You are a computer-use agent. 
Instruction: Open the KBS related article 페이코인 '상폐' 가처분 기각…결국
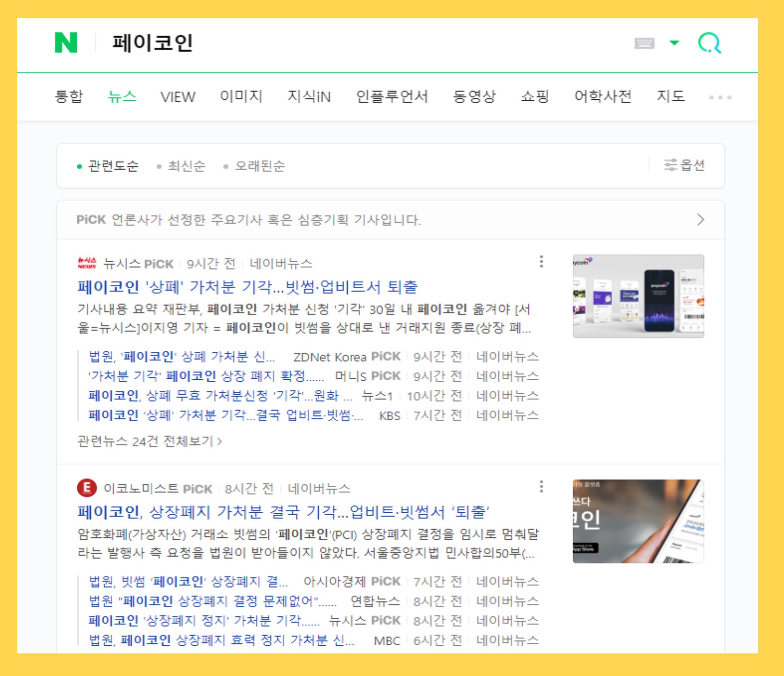(x=225, y=415)
